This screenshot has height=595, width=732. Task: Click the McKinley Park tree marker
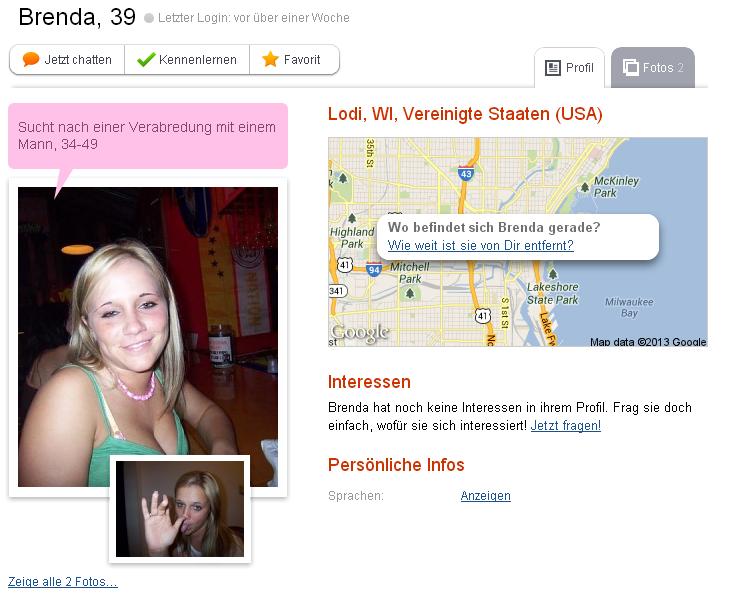point(584,187)
